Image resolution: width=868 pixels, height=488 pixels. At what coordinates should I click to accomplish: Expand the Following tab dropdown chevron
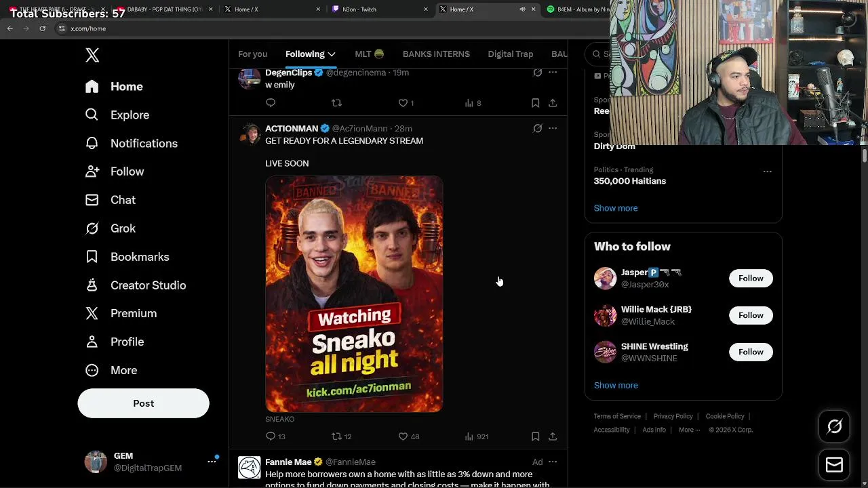point(332,54)
